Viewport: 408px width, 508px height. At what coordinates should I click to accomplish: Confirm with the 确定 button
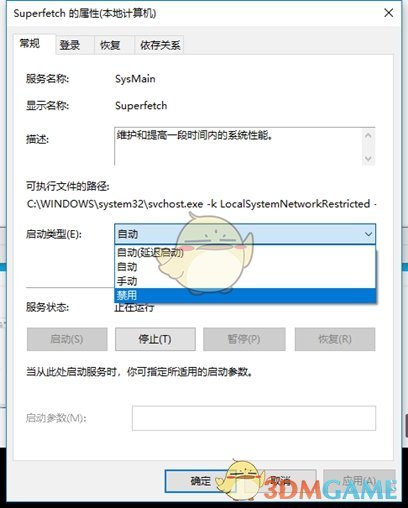[201, 481]
